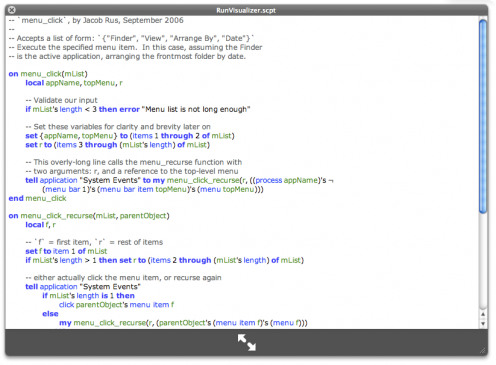The height and width of the screenshot is (365, 496).
Task: Click the 'local f, r' line
Action: point(41,225)
